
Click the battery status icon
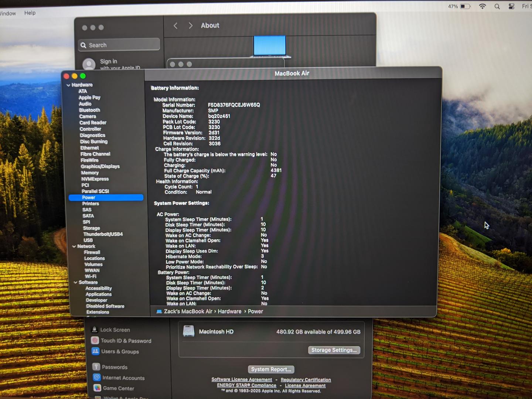[465, 6]
